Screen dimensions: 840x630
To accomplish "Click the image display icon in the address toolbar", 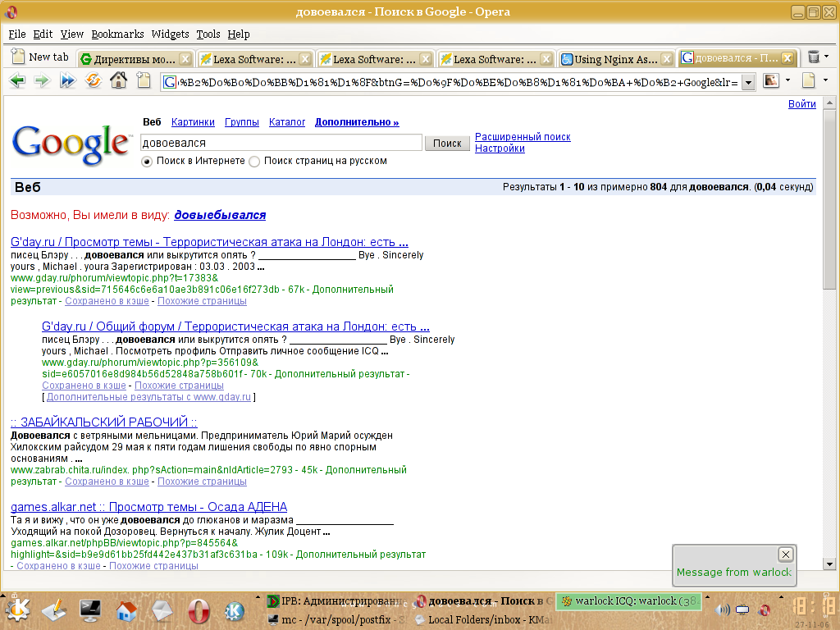I will [x=771, y=81].
